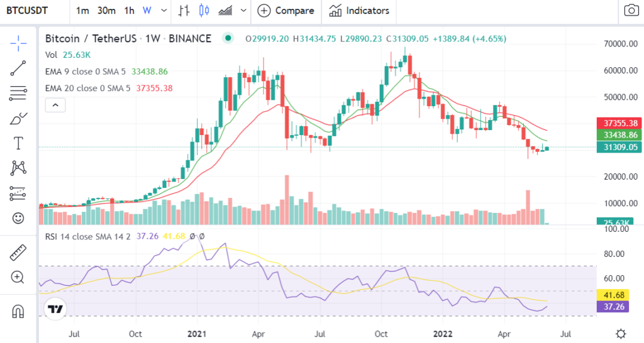
Task: Select the W weekly interval
Action: 147,11
